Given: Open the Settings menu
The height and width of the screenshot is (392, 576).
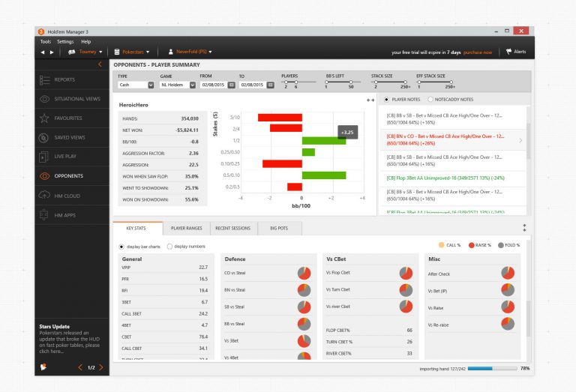Looking at the screenshot, I should (65, 41).
